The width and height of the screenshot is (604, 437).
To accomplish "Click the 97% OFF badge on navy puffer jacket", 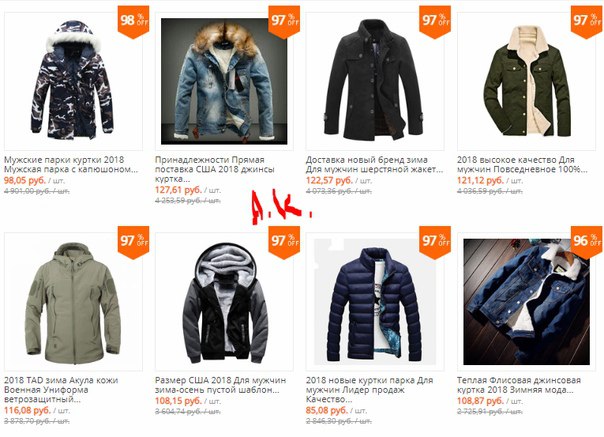I will point(435,242).
